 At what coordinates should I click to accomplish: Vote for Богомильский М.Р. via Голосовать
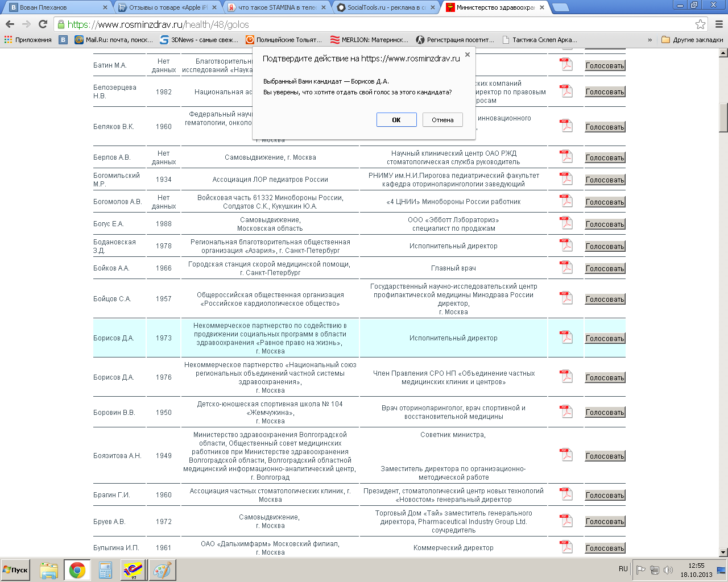click(x=605, y=180)
